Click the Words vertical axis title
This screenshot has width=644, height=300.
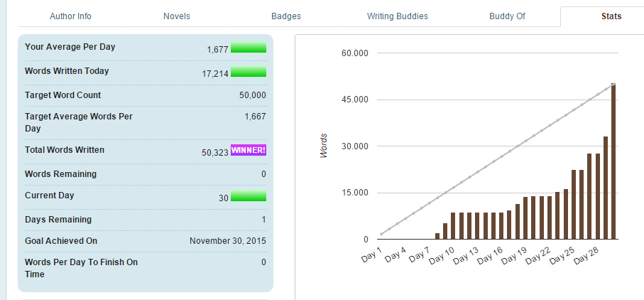tap(324, 145)
